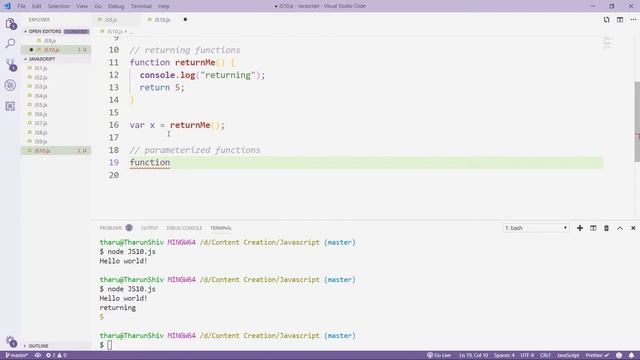The width and height of the screenshot is (640, 360).
Task: Open the Edit menu
Action: (37, 6)
